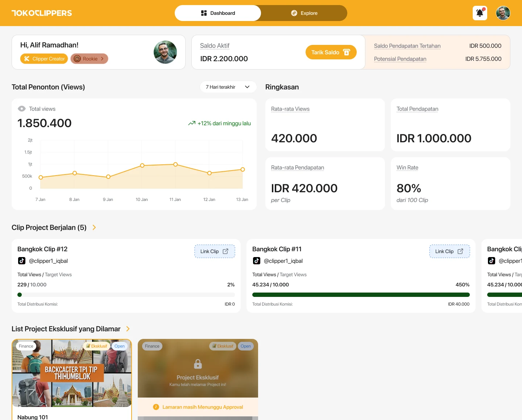Click @clipper1_iqbal under Bangkok Clip #11
This screenshot has height=420, width=522.
coord(283,261)
